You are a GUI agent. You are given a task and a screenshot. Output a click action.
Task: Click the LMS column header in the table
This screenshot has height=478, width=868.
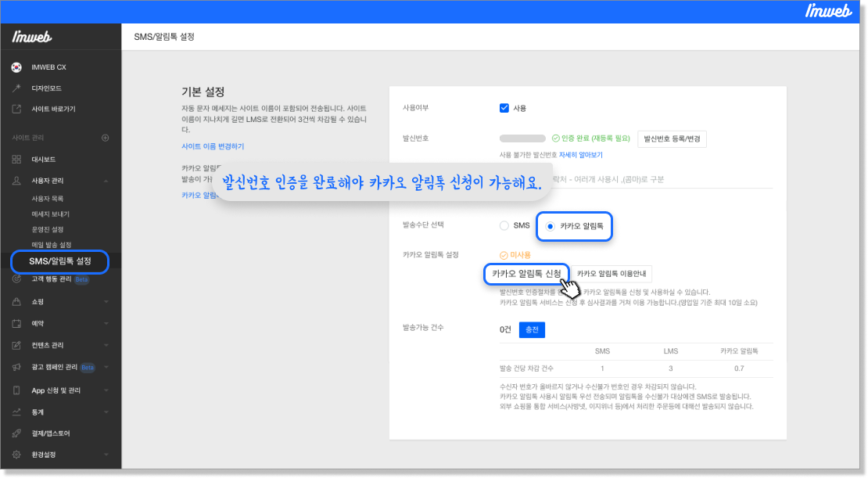click(x=670, y=351)
